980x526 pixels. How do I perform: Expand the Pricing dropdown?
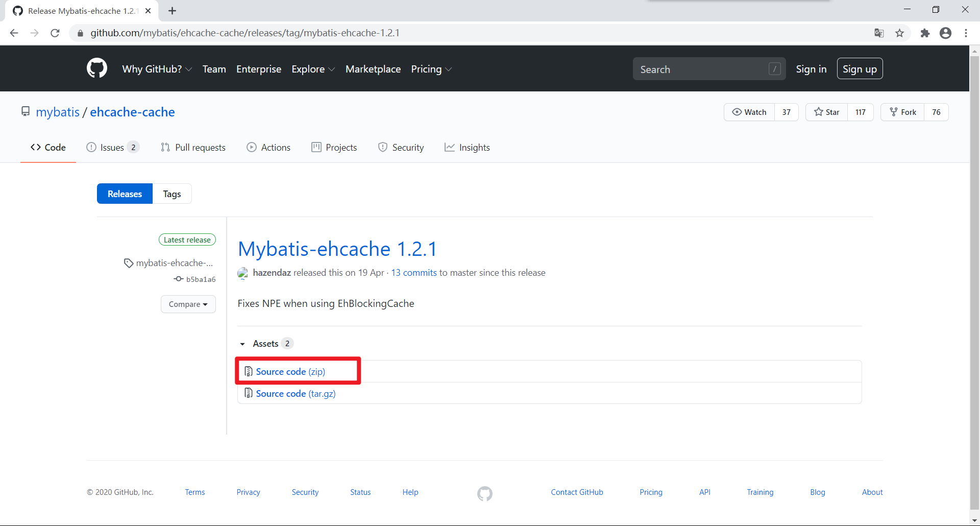[x=431, y=69]
